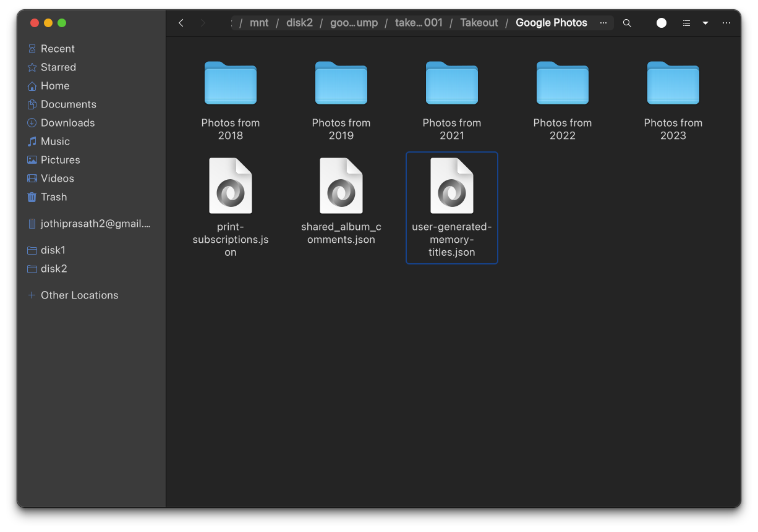The height and width of the screenshot is (532, 758).
Task: Expand Other Locations in the sidebar
Action: click(x=79, y=295)
